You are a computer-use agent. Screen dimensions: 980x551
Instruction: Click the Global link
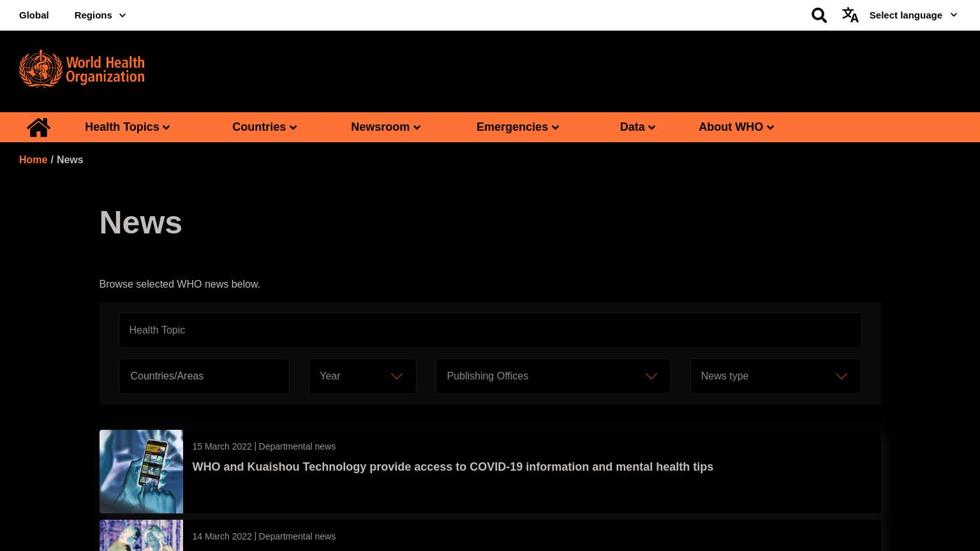coord(34,15)
